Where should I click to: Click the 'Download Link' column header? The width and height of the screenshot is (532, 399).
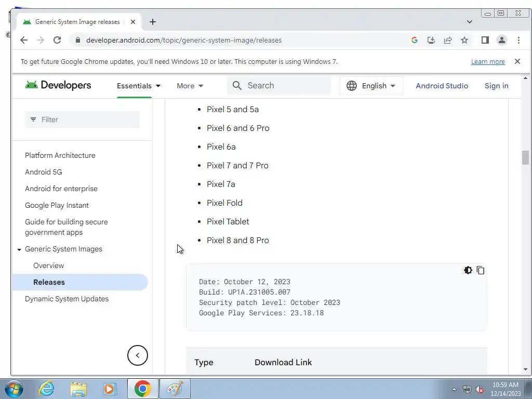[x=283, y=362]
